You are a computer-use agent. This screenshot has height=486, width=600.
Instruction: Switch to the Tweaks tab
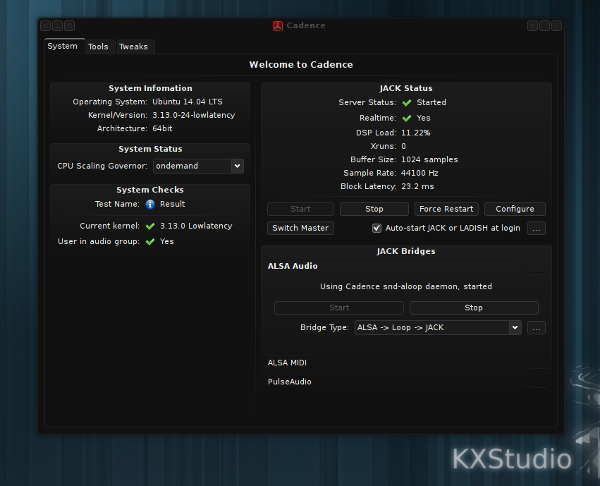[134, 47]
